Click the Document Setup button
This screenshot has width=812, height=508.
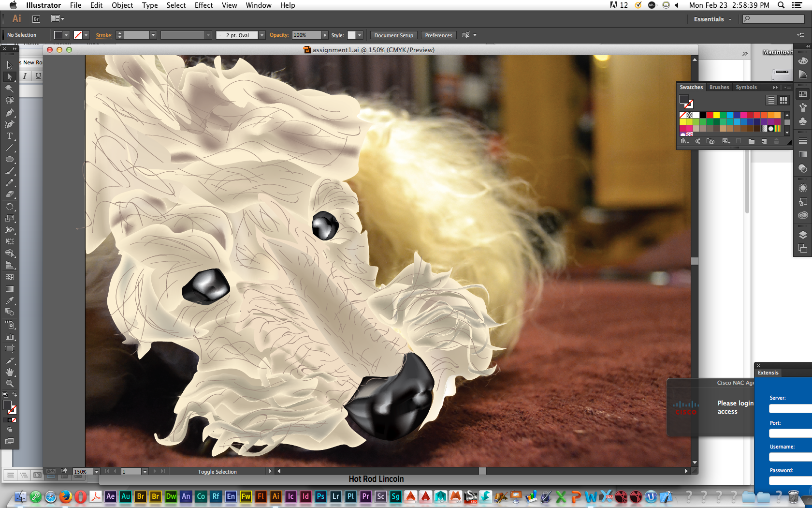pyautogui.click(x=393, y=35)
